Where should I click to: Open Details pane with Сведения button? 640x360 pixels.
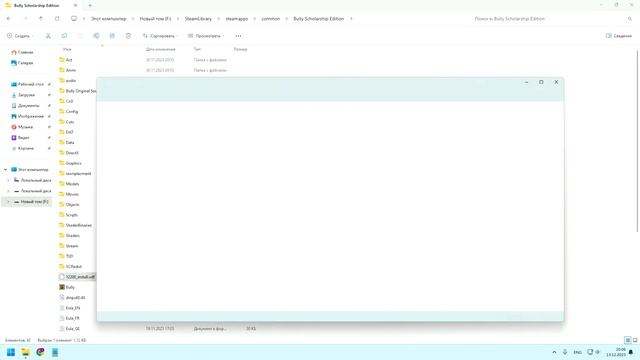tap(619, 36)
